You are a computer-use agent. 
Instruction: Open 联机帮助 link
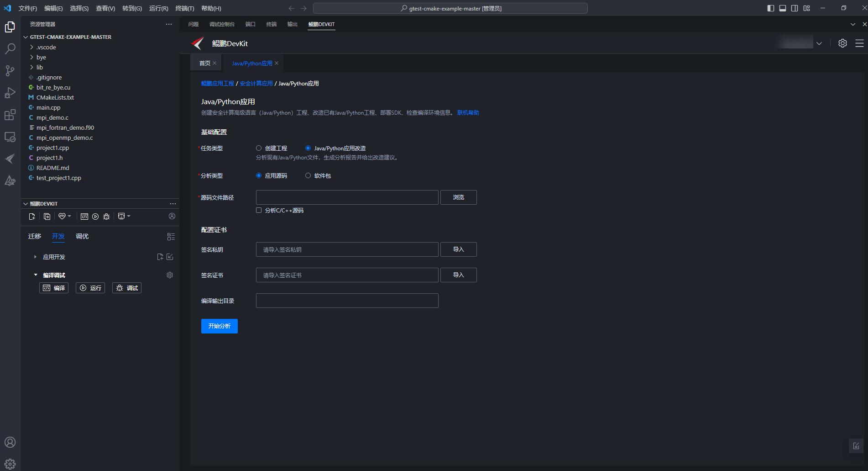(468, 113)
